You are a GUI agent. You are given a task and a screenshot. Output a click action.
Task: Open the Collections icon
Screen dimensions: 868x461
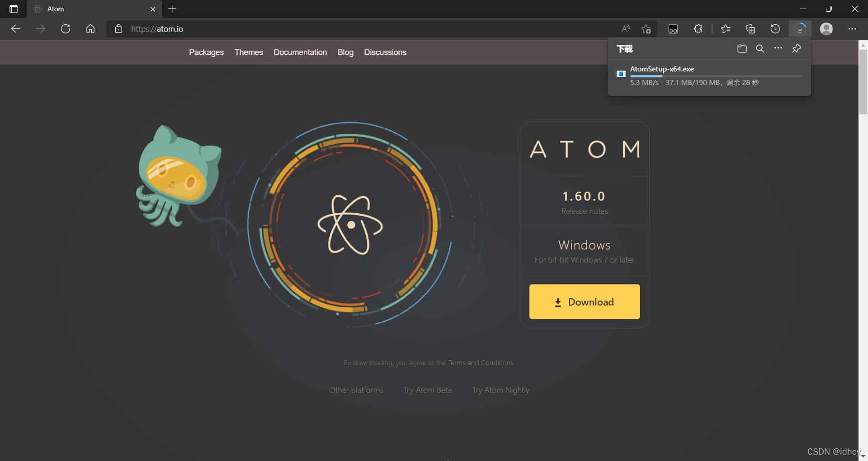tap(750, 28)
